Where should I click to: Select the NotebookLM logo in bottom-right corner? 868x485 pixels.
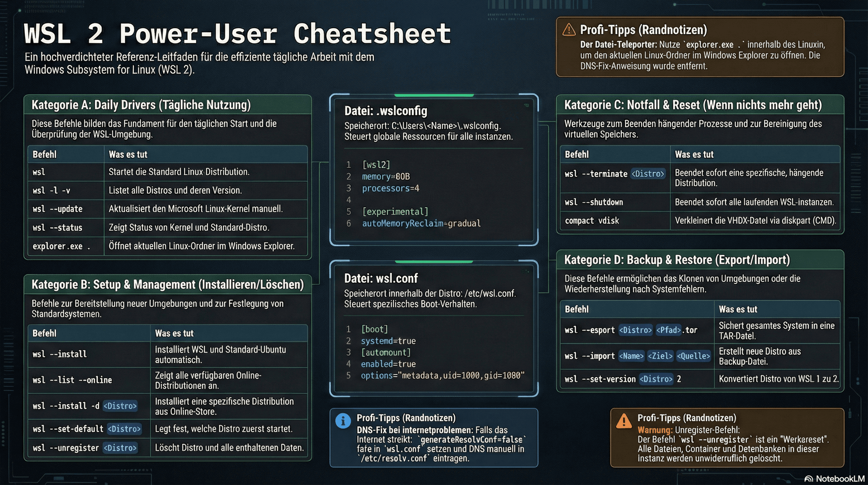click(x=835, y=478)
